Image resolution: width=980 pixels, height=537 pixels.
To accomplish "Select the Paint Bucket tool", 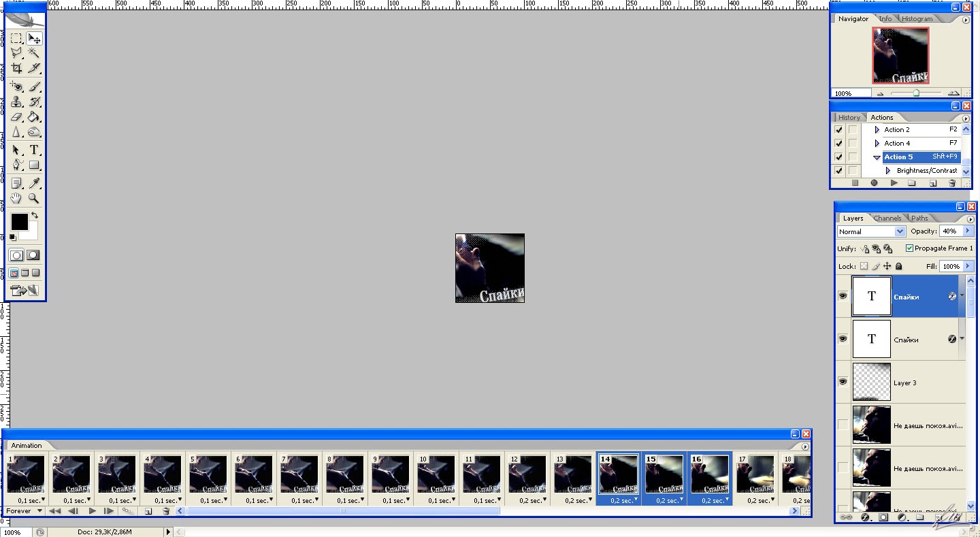I will [34, 117].
